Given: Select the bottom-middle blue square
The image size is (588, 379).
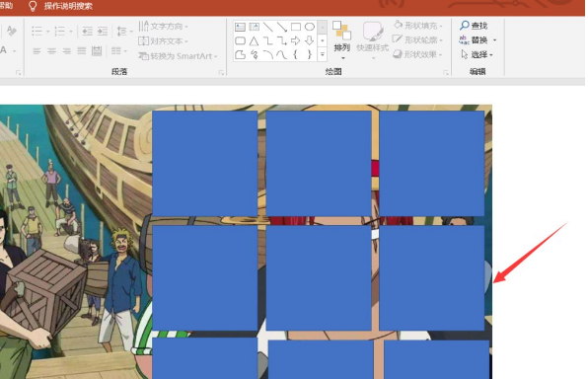Looking at the screenshot, I should point(321,360).
